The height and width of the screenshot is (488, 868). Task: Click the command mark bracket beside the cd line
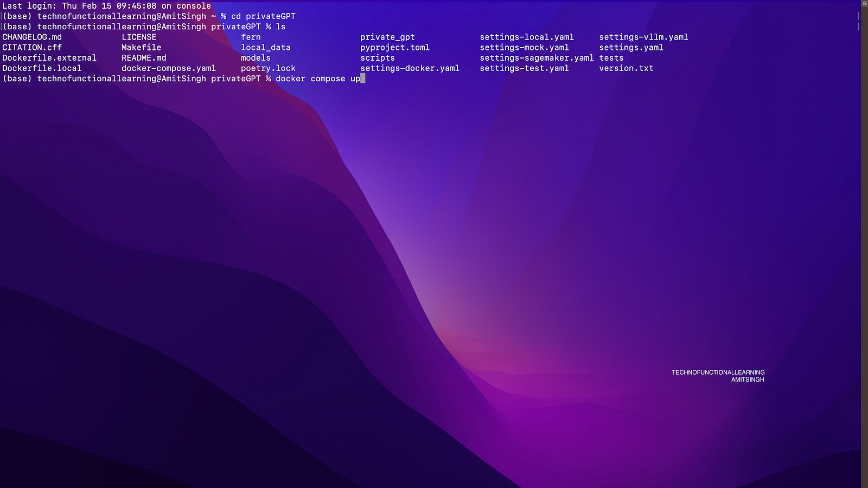pyautogui.click(x=858, y=16)
